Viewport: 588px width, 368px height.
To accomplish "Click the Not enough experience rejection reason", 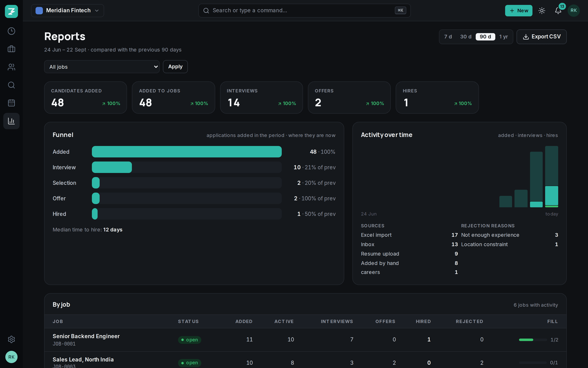I will [509, 235].
